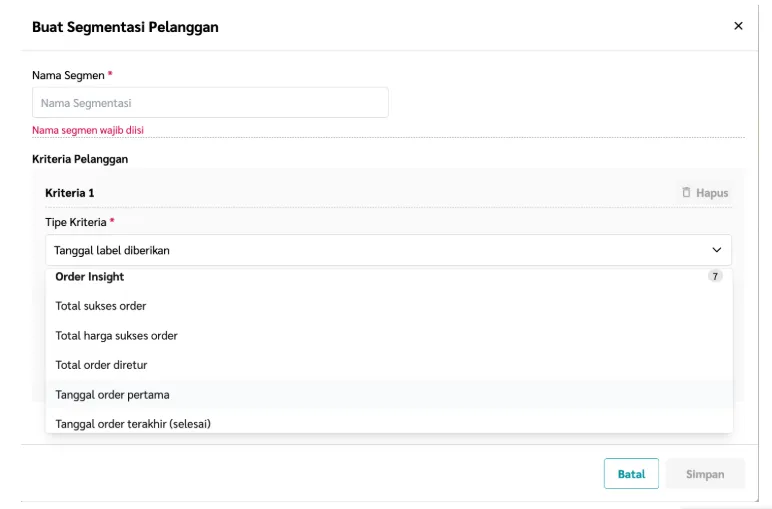
Task: Click the Tipe Kriteria label
Action: 76,222
